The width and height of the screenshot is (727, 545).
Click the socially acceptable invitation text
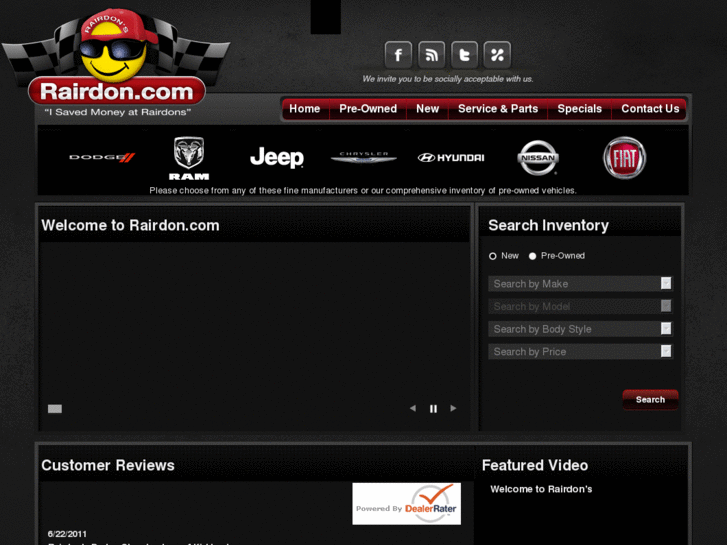[x=447, y=79]
